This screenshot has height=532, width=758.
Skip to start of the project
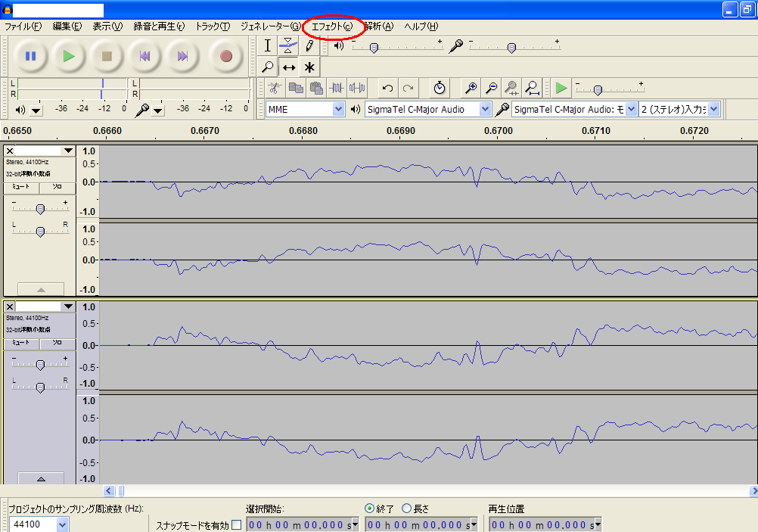[x=144, y=56]
